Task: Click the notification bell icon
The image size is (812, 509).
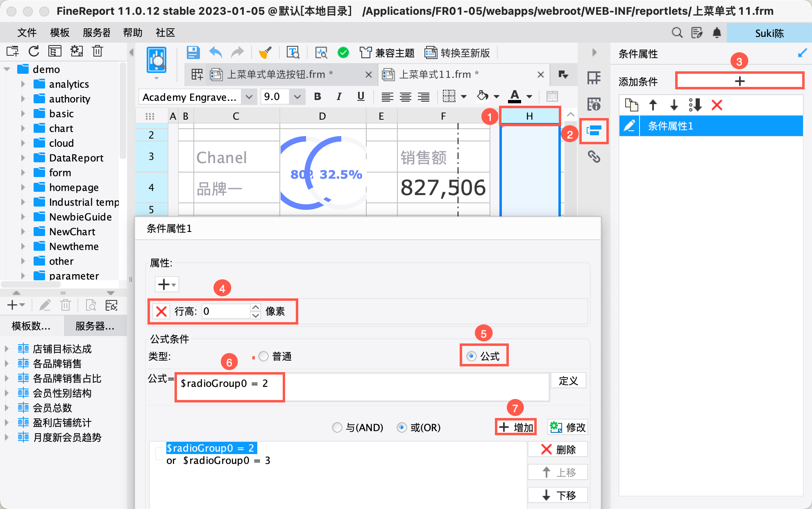Action: 717,33
